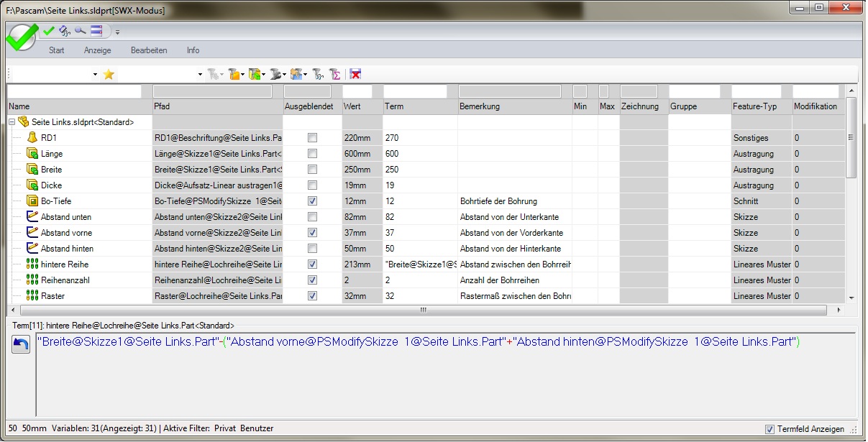This screenshot has height=442, width=868.
Task: Click the list view icon in quick access toolbar
Action: (x=96, y=31)
